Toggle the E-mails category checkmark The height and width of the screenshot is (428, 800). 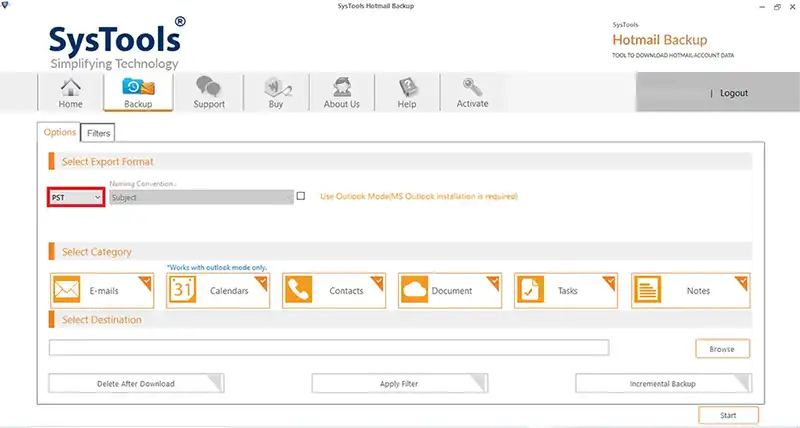pos(146,282)
